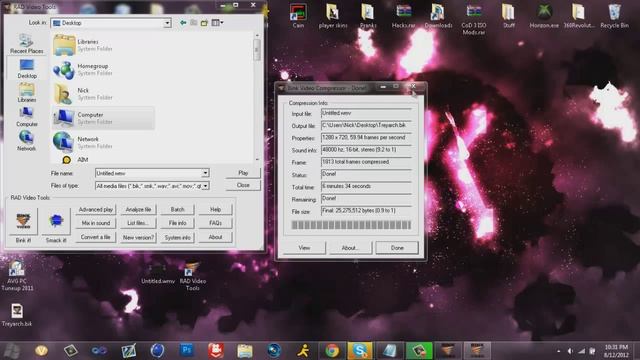This screenshot has height=360, width=640.
Task: Open Help in RAD Video Tools
Action: (216, 209)
